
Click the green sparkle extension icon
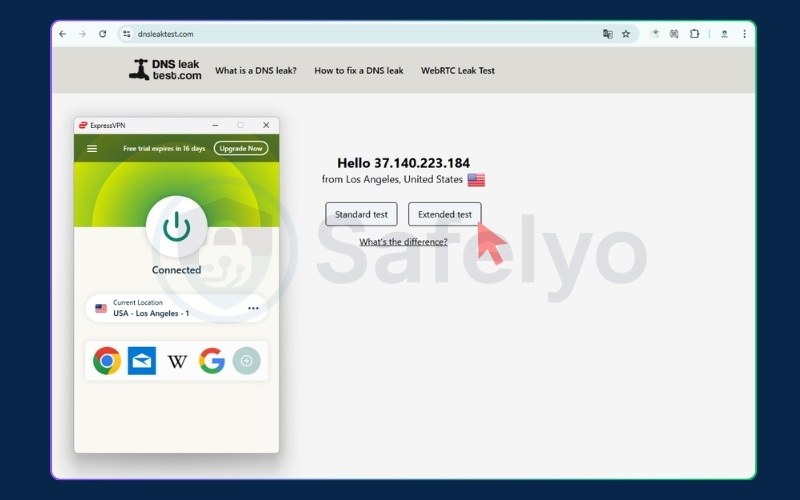(x=655, y=34)
